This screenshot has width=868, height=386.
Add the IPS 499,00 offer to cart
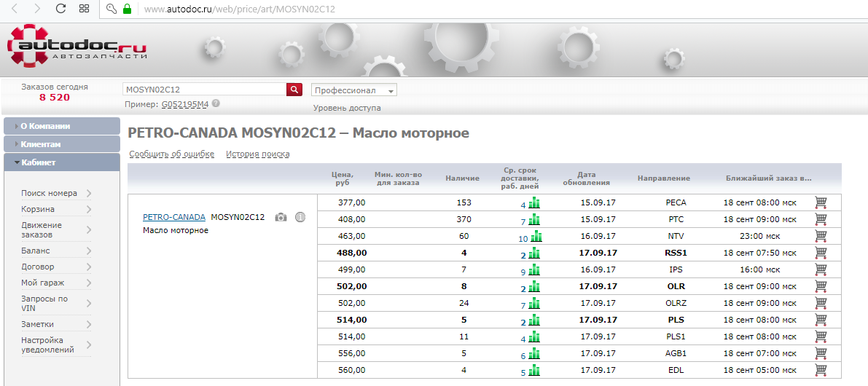click(x=821, y=269)
